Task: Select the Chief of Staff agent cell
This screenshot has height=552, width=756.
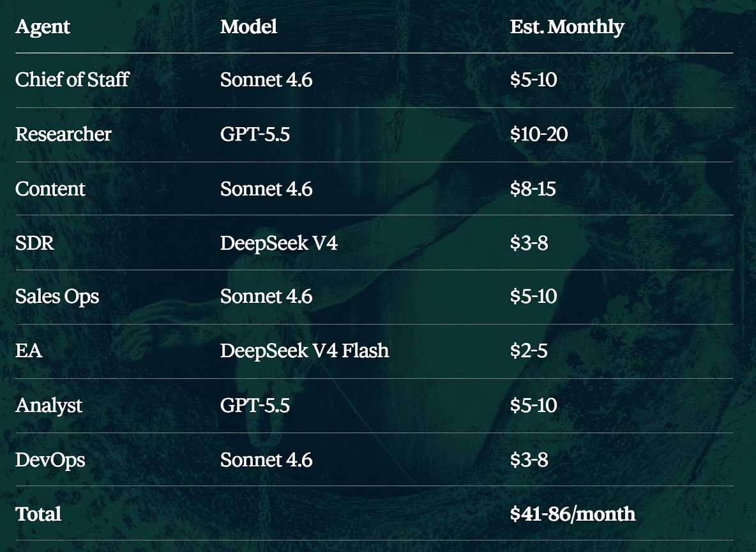Action: point(72,80)
